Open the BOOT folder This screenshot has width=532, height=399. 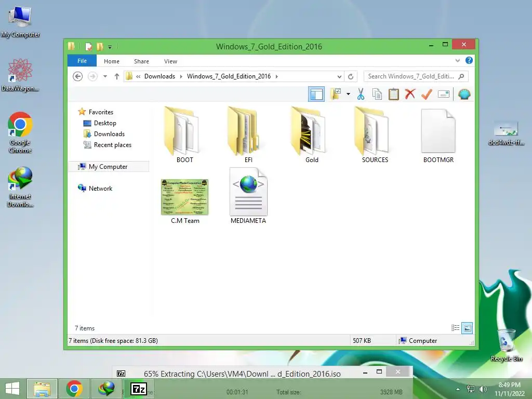point(182,135)
